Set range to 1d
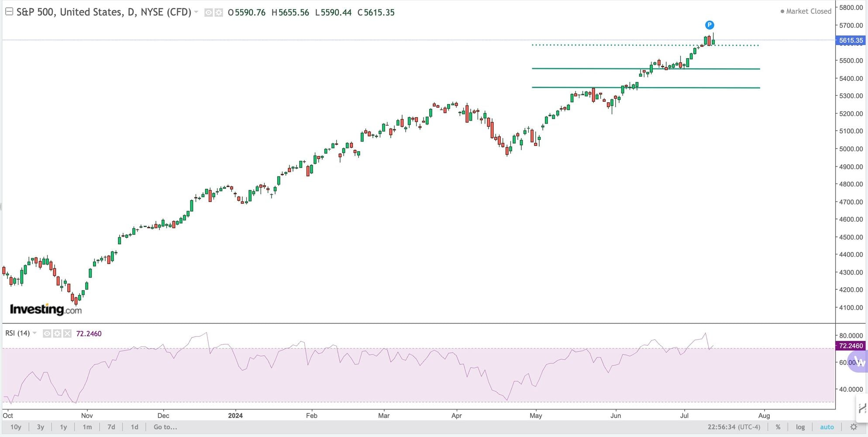Screen dimensions: 868x437 click(134, 427)
